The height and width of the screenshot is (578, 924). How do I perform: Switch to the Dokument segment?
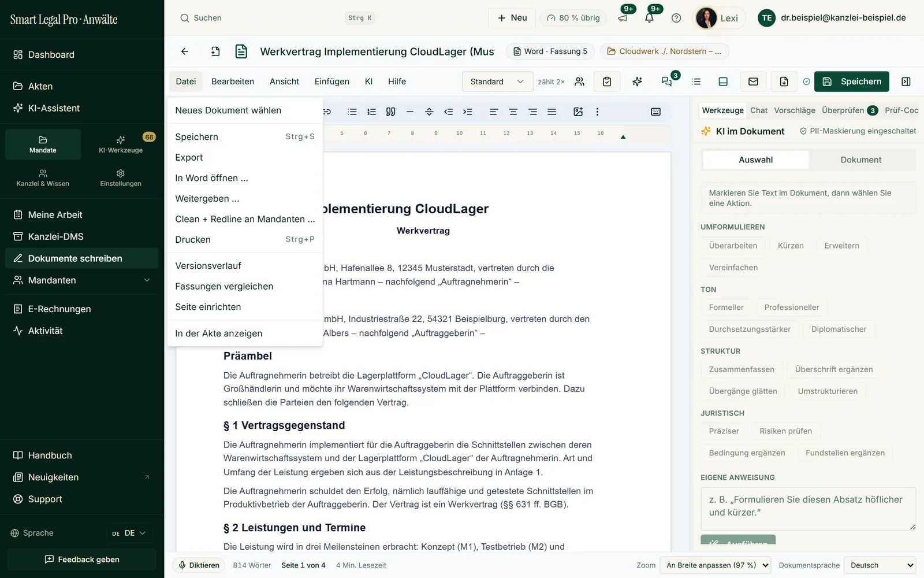tap(860, 160)
